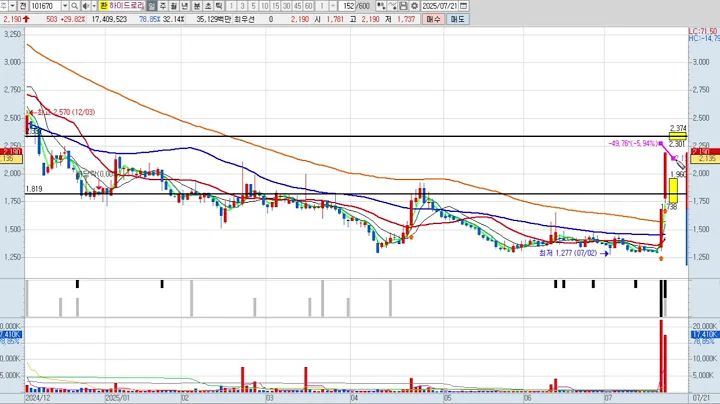Image resolution: width=720 pixels, height=404 pixels.
Task: Open the stock code 101670 dropdown arrow
Action: [65, 6]
